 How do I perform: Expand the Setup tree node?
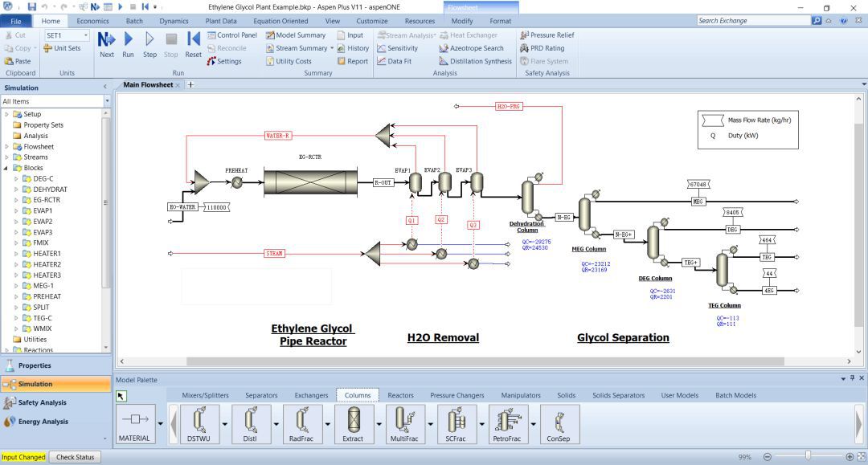6,115
